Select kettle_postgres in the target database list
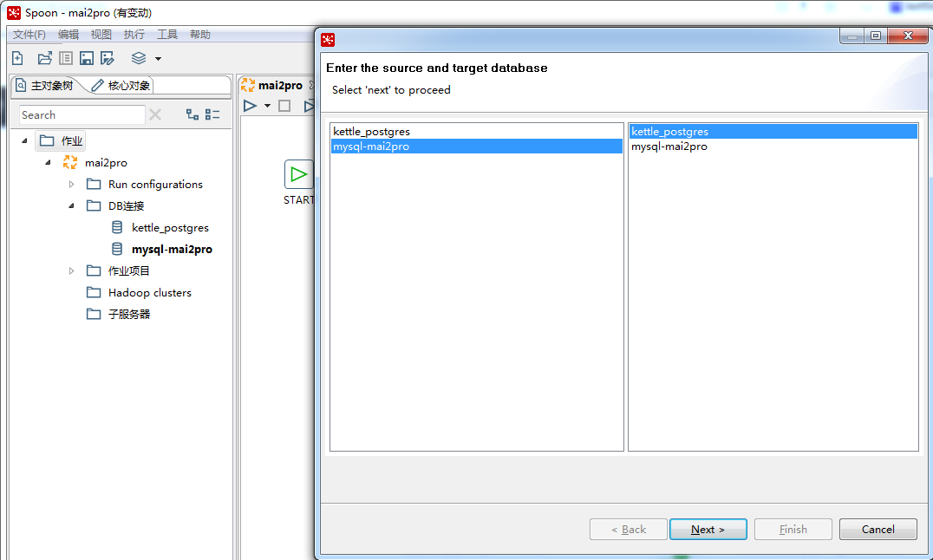Screen dimensions: 933x560 685,131
